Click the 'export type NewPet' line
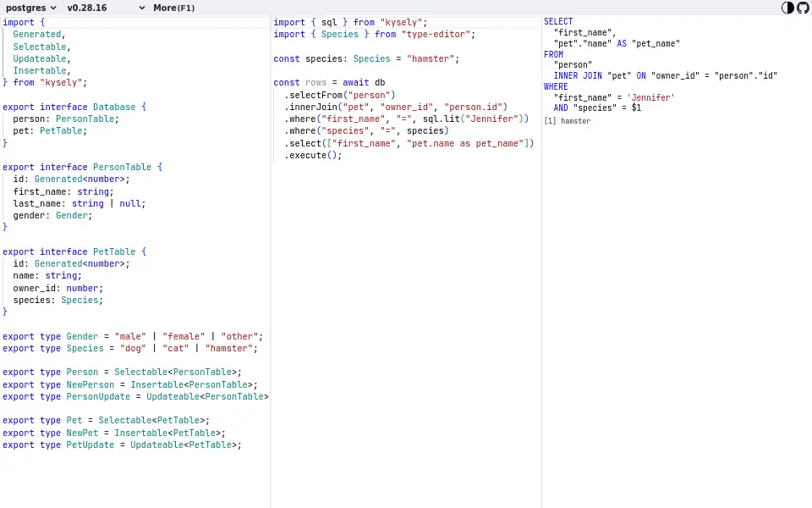Screen dimensions: 812x508 coord(114,433)
